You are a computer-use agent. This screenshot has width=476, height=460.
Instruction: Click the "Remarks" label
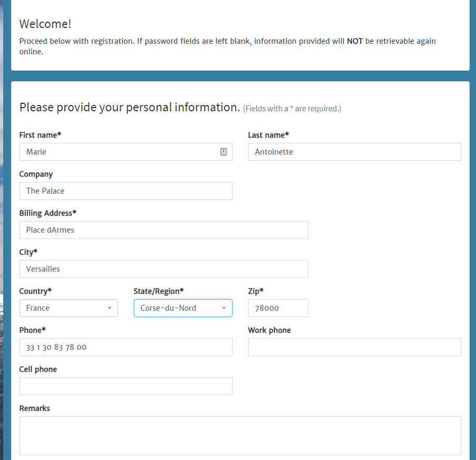pyautogui.click(x=35, y=408)
